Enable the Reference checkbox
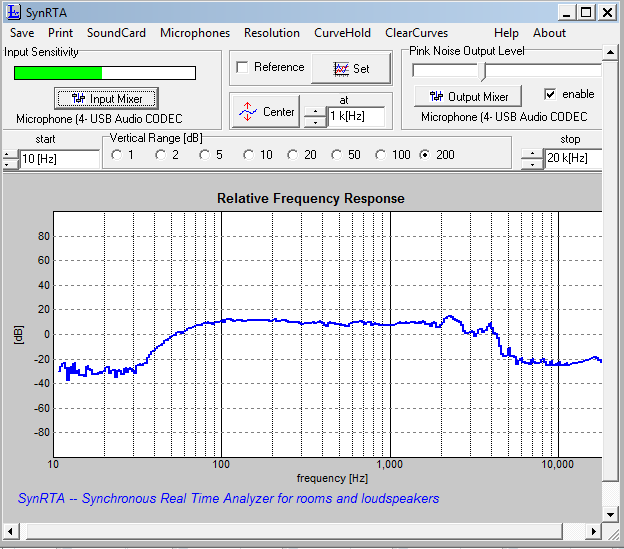This screenshot has width=624, height=549. 242,67
